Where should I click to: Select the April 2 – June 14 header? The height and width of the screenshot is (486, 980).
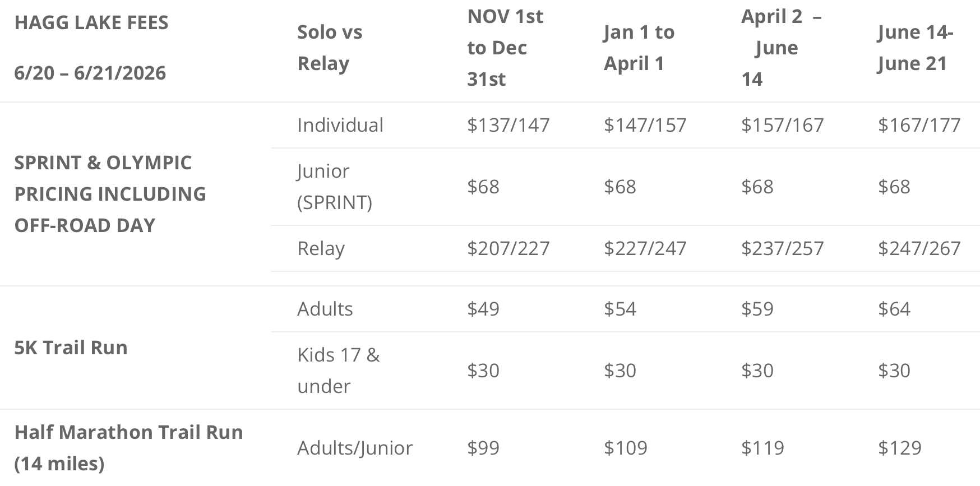click(x=780, y=48)
